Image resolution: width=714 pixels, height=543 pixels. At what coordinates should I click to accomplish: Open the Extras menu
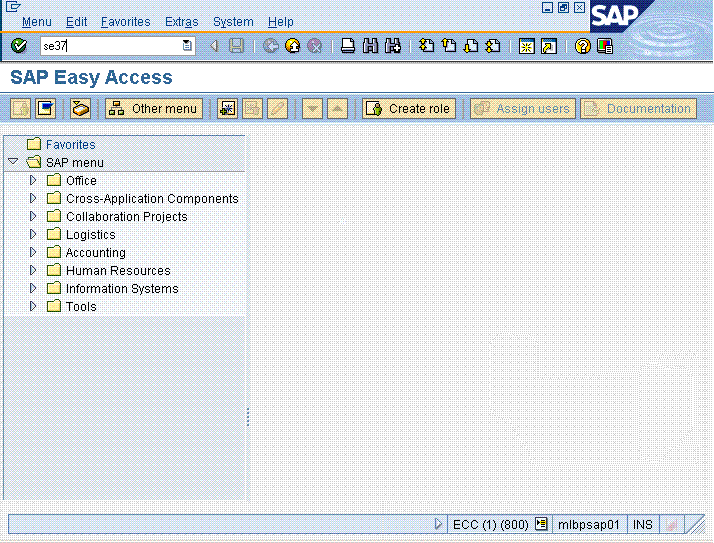point(182,22)
